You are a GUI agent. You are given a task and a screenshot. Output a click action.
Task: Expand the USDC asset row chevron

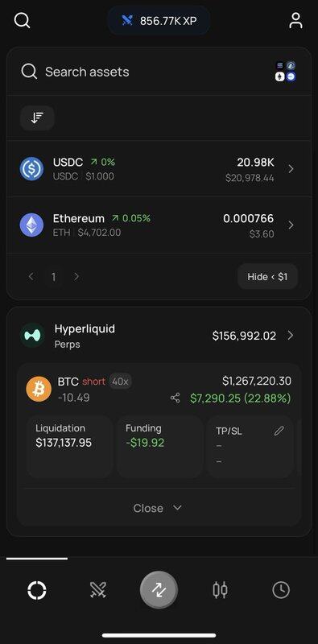point(291,169)
